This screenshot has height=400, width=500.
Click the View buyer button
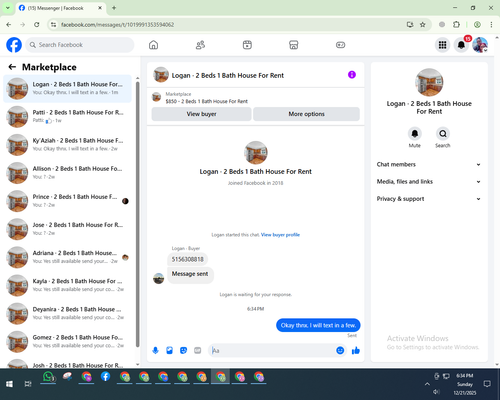pyautogui.click(x=201, y=114)
